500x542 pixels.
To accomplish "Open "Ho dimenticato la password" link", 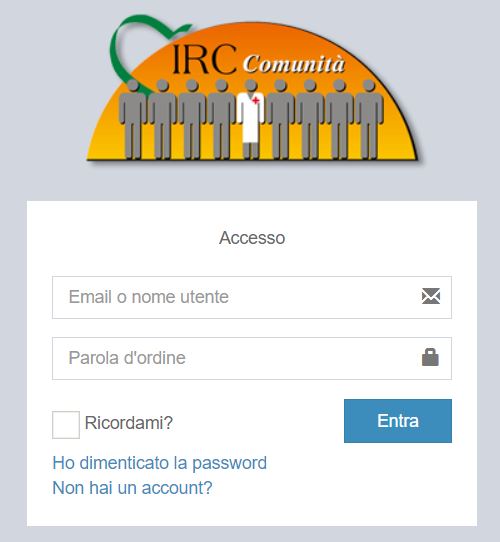I will pyautogui.click(x=159, y=463).
